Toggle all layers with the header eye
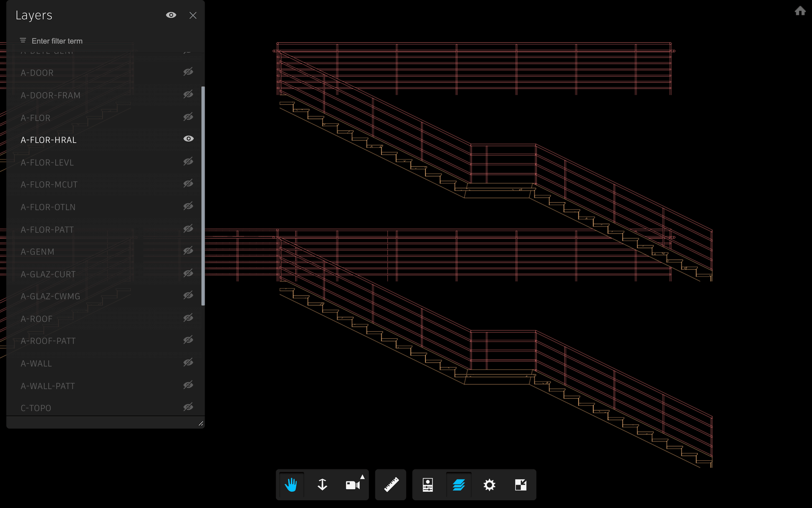 click(x=171, y=15)
